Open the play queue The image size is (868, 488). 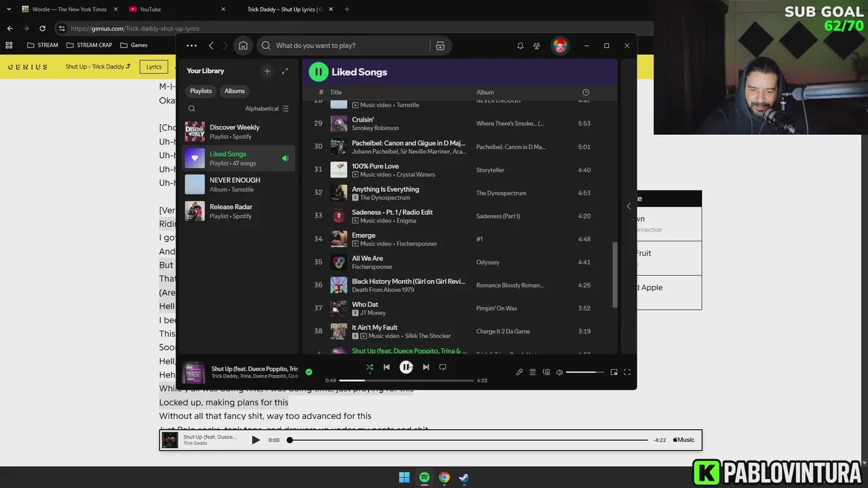532,372
